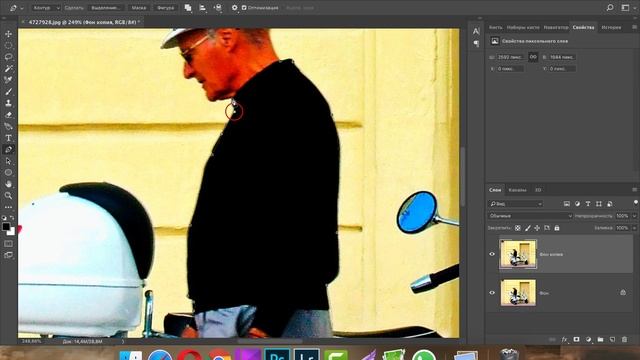The height and width of the screenshot is (360, 640).
Task: Swap foreground and background colors
Action: (x=12, y=218)
